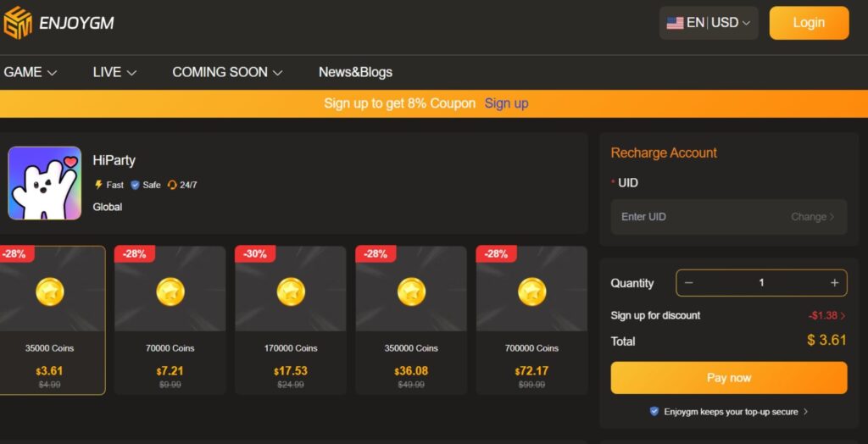This screenshot has width=868, height=444.
Task: Decrease quantity with the minus icon
Action: click(688, 283)
